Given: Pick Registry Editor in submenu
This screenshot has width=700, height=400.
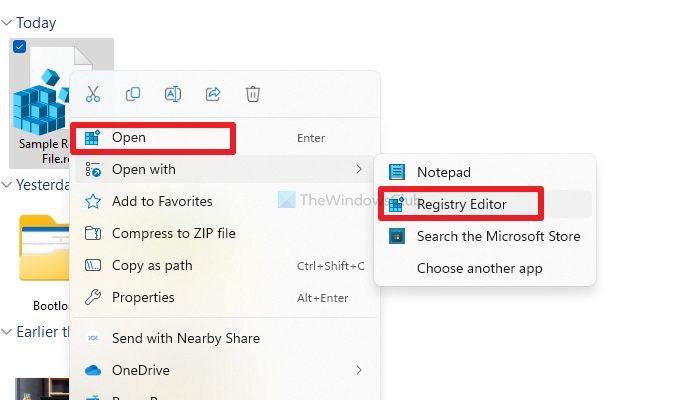Looking at the screenshot, I should (x=485, y=204).
